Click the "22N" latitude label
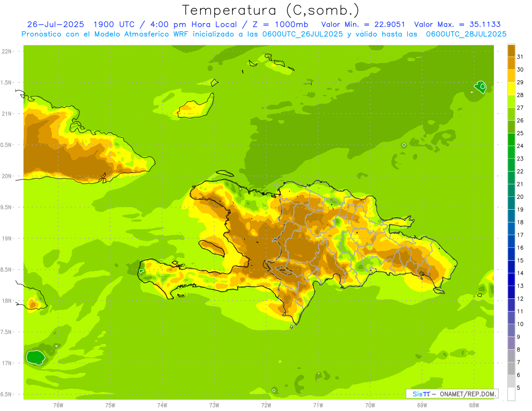The height and width of the screenshot is (411, 532). (x=6, y=51)
